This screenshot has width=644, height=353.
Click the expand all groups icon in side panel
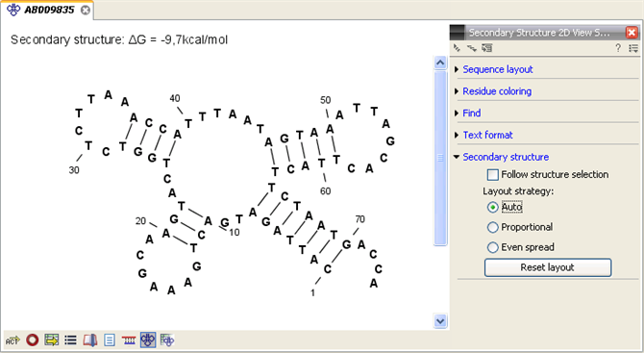pyautogui.click(x=472, y=48)
